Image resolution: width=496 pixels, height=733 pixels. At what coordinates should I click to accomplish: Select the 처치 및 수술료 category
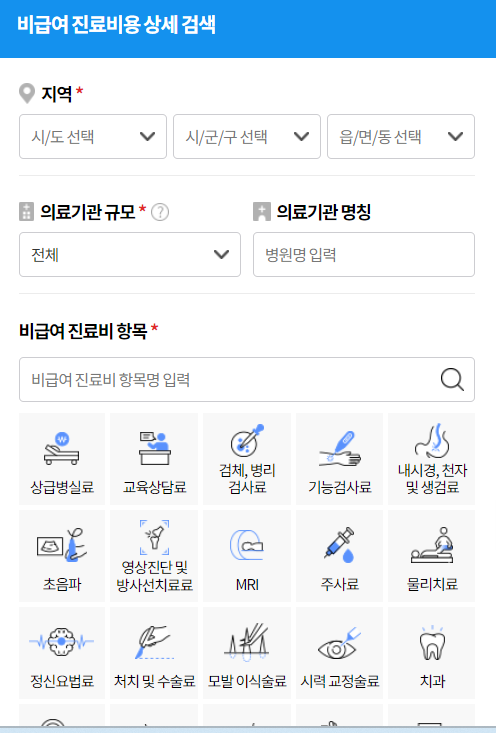(x=154, y=653)
